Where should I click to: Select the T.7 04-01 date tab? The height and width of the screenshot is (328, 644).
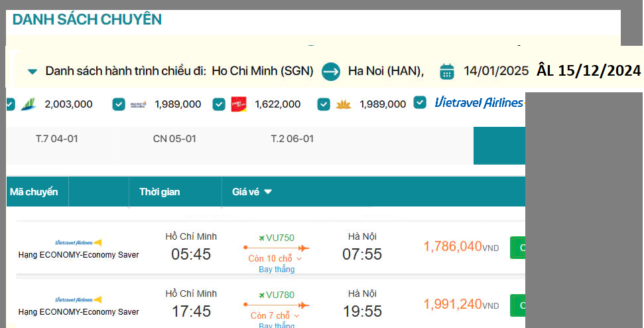tap(57, 139)
